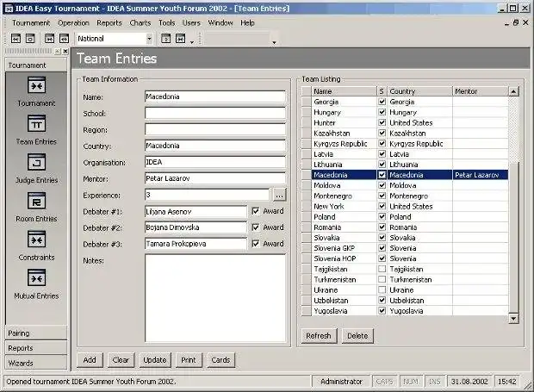Click the second toolbar icon left of the National box
This screenshot has height=392, width=534.
coord(30,39)
